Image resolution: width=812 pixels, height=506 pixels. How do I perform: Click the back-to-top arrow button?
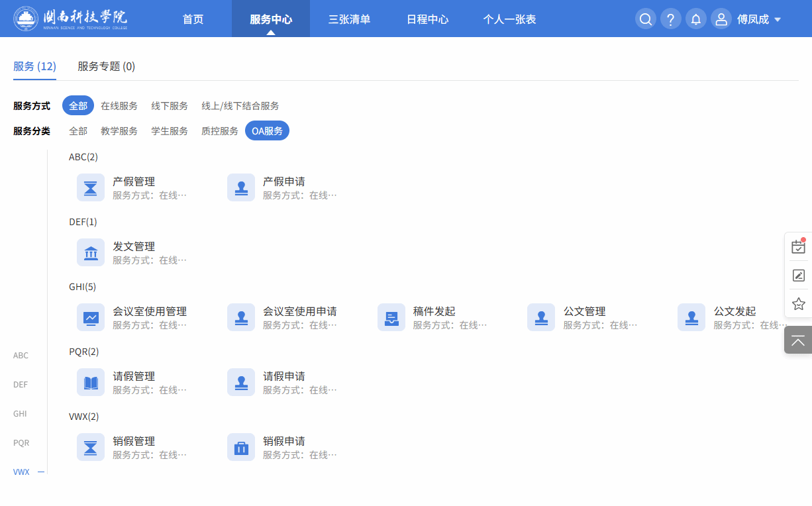point(798,340)
